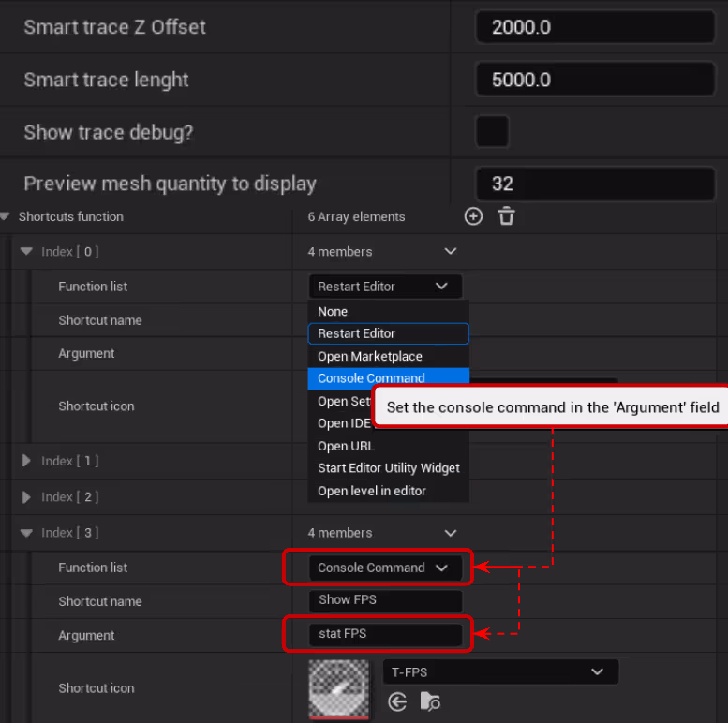Edit Show FPS shortcut name field
The width and height of the screenshot is (728, 723).
point(385,600)
